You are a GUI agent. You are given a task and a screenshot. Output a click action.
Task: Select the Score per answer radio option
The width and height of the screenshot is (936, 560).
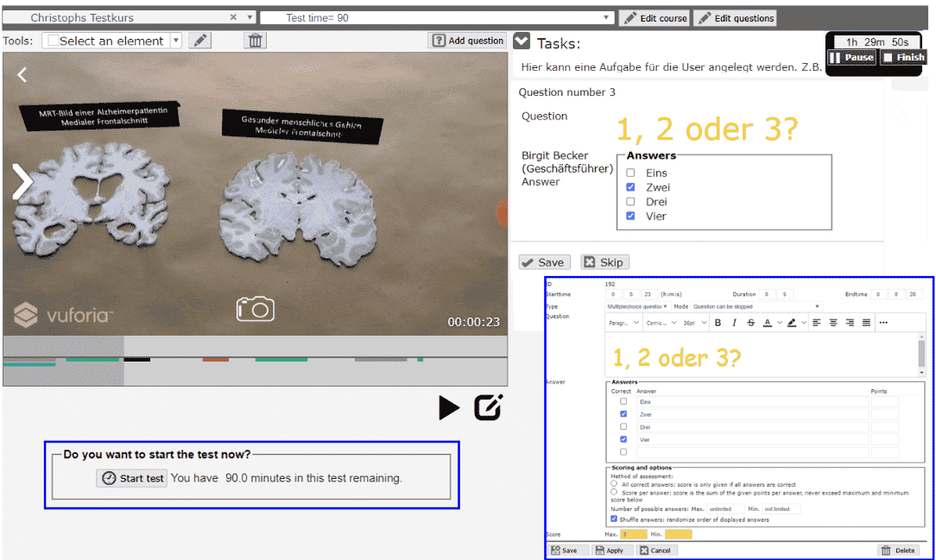point(614,493)
